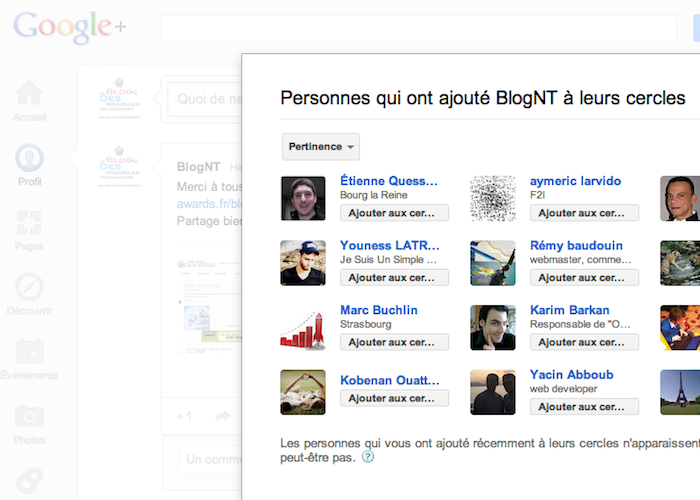The height and width of the screenshot is (500, 700).
Task: Add Kobenan Ouatt... to circles
Action: coord(394,398)
